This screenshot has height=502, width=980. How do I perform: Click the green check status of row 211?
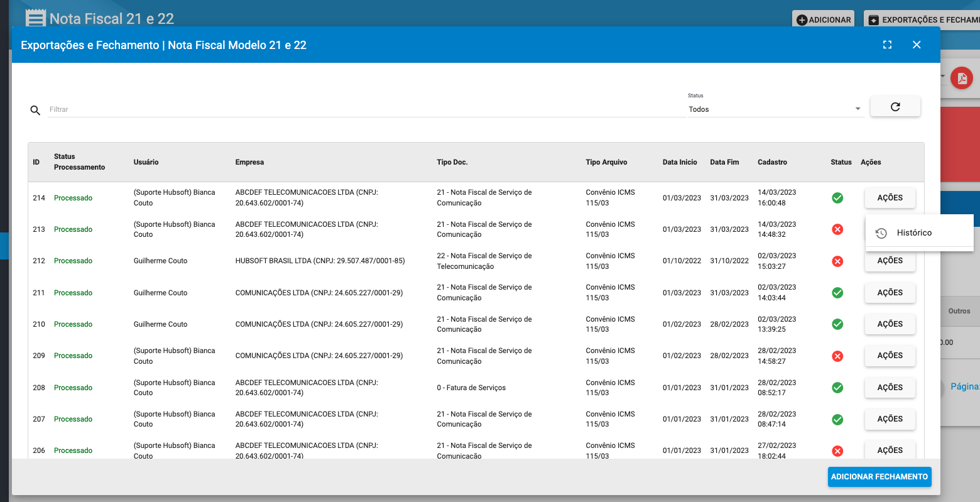[837, 293]
